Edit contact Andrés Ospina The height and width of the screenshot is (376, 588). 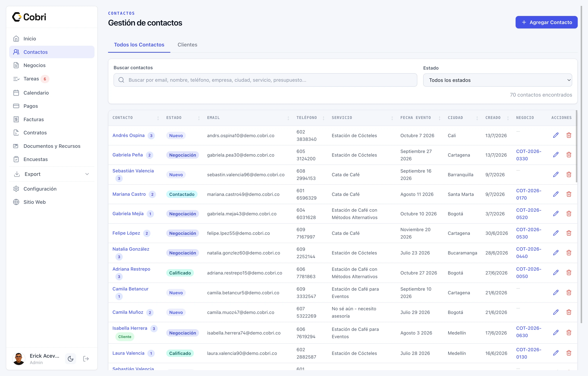pyautogui.click(x=556, y=135)
